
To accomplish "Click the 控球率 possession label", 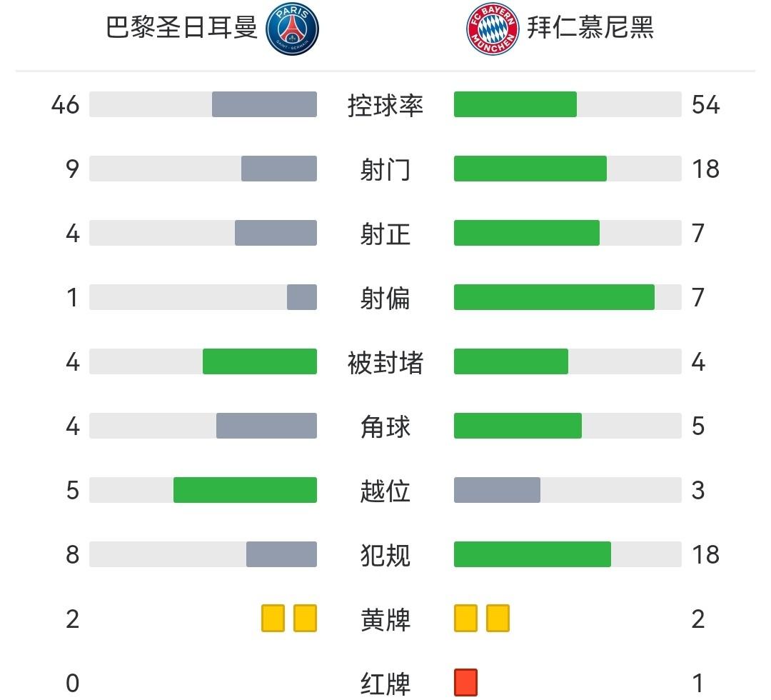I will tap(385, 105).
